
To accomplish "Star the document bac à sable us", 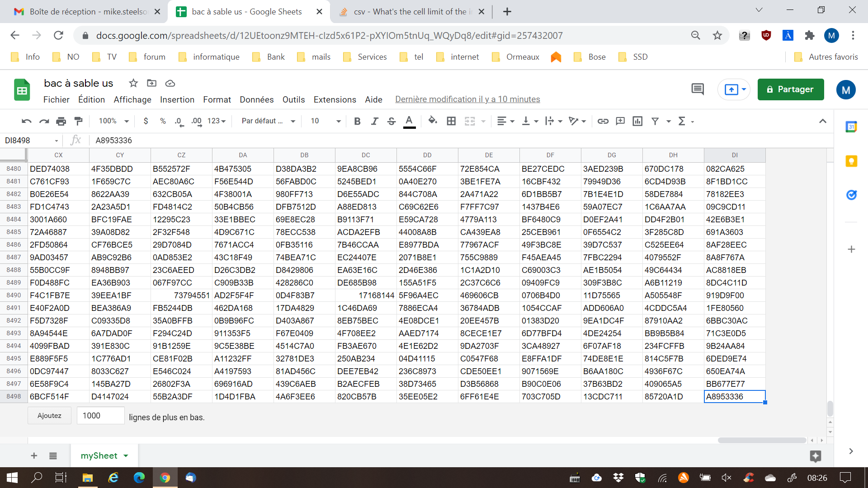I will pos(133,83).
